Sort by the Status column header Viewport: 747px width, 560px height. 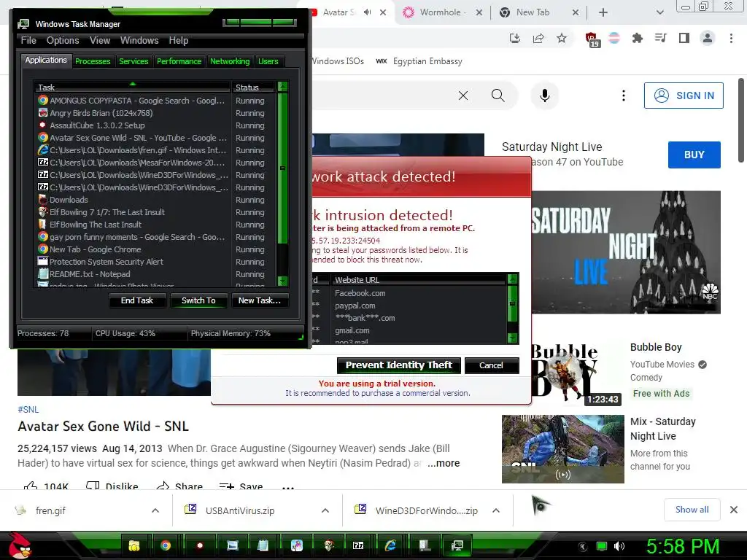click(253, 87)
